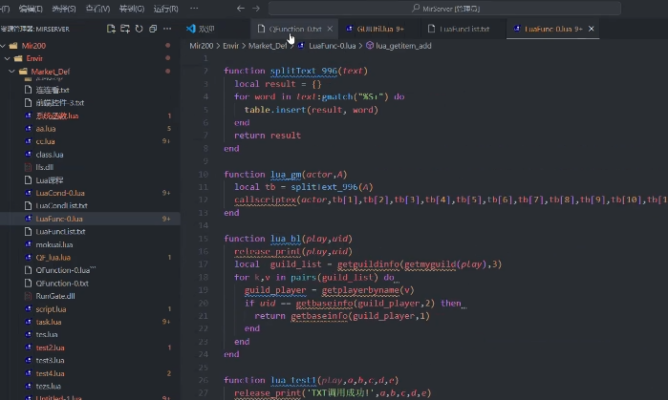The height and width of the screenshot is (400, 668).
Task: Click Market_Del in the breadcrumb path
Action: point(268,46)
